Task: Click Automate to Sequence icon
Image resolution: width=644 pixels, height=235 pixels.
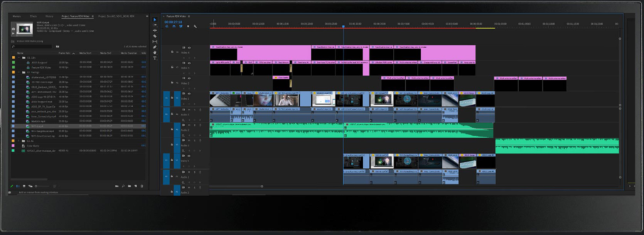Action: [117, 186]
